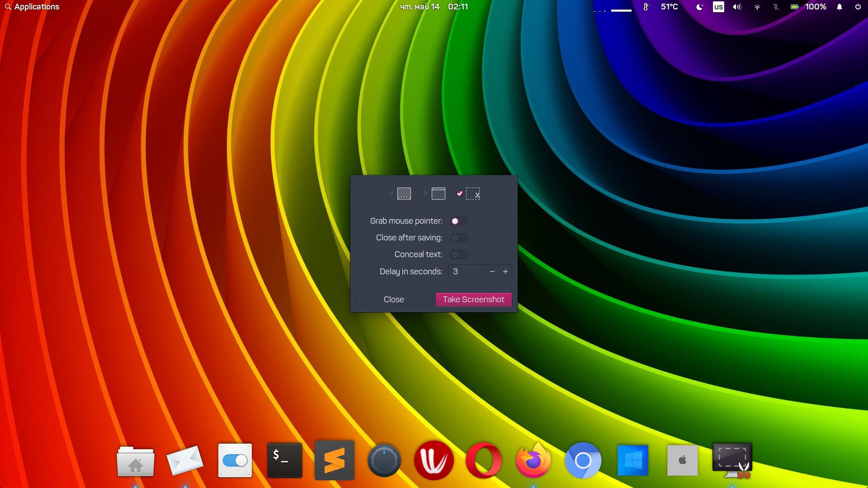This screenshot has width=868, height=488.
Task: Select the current window capture icon
Action: click(x=439, y=193)
